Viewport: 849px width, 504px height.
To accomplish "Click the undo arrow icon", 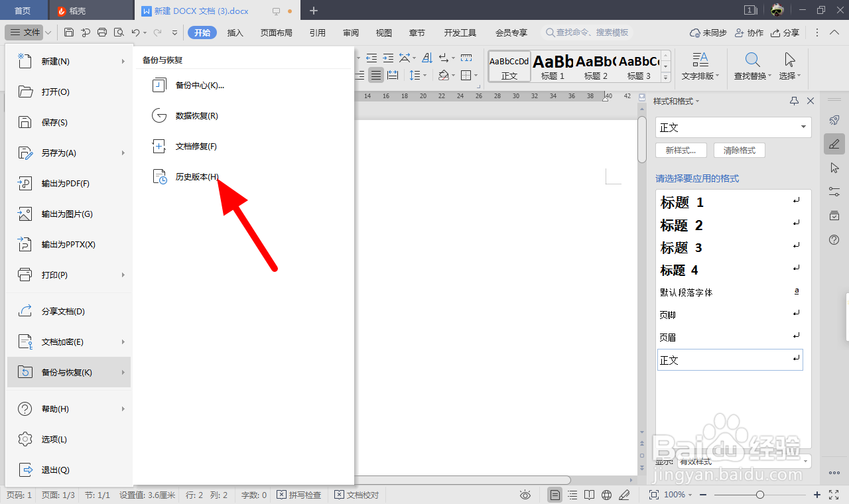I will pyautogui.click(x=135, y=32).
